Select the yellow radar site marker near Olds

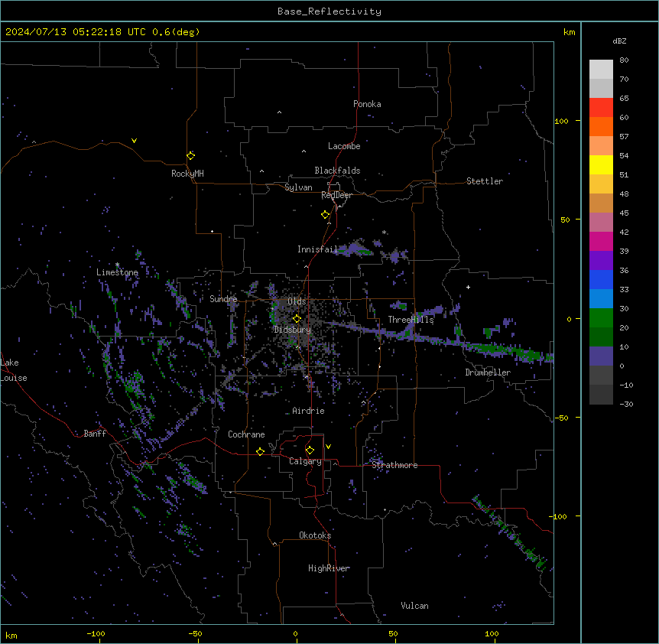(x=297, y=318)
